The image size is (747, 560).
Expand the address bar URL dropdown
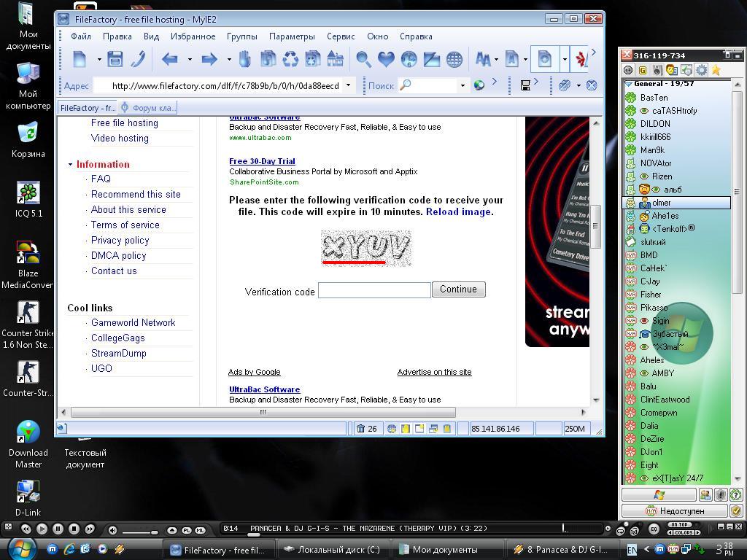point(348,85)
